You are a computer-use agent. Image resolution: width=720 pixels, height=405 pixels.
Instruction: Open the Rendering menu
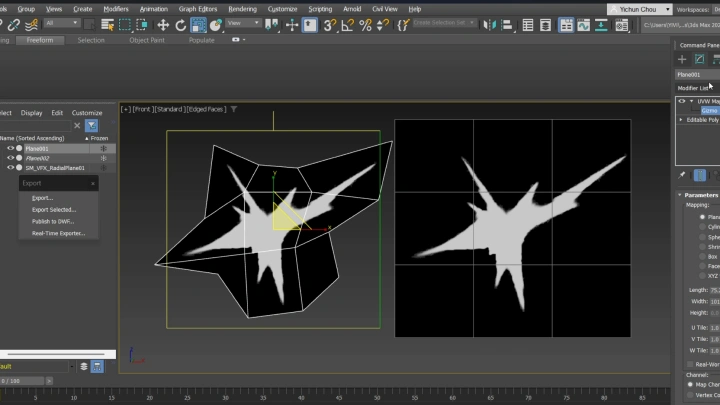click(242, 9)
